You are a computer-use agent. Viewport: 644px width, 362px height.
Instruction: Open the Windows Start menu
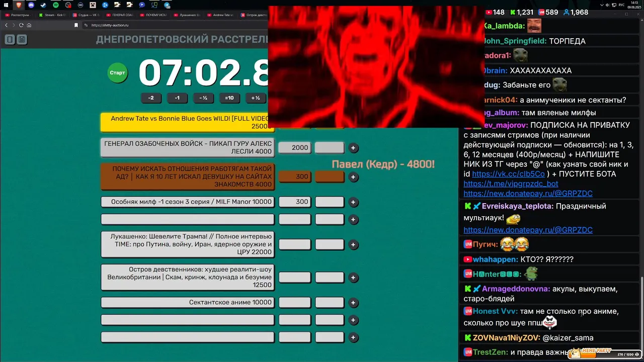(6, 5)
